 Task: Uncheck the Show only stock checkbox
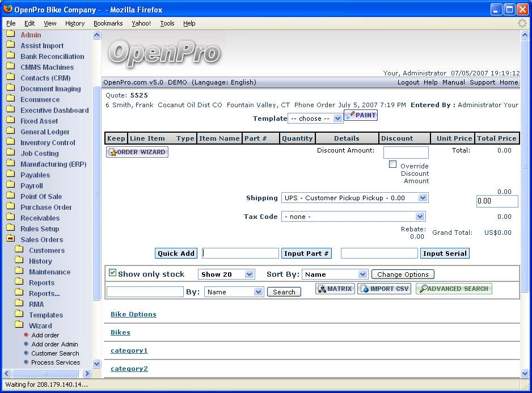(112, 273)
